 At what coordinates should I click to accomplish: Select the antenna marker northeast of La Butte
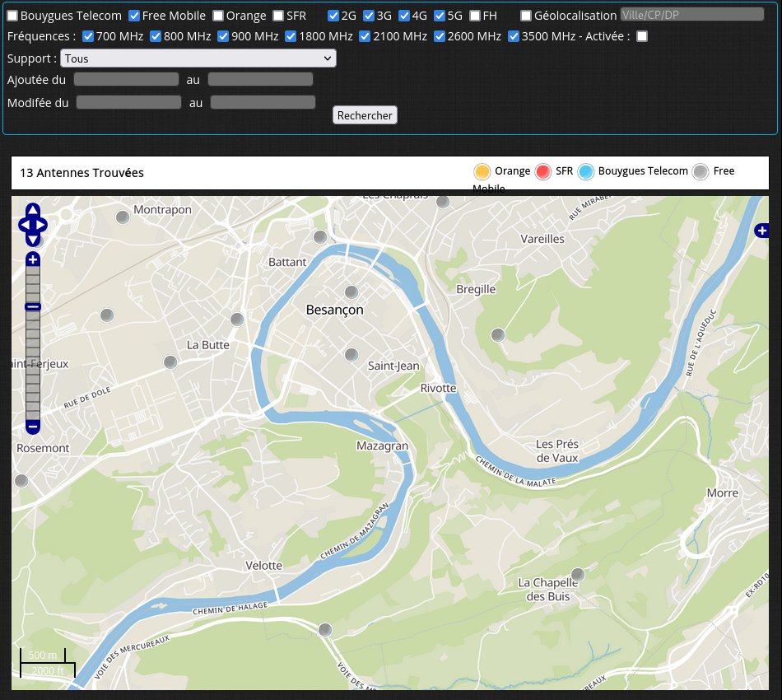point(237,319)
